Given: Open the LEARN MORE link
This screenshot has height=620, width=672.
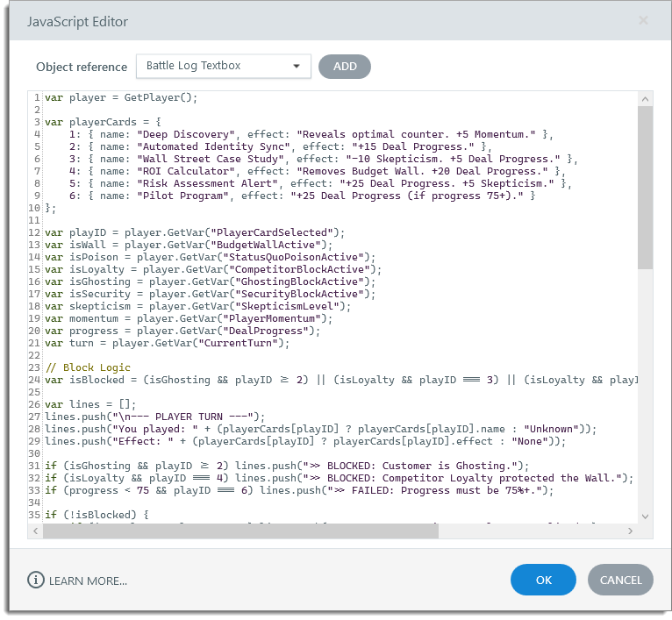Looking at the screenshot, I should [88, 581].
